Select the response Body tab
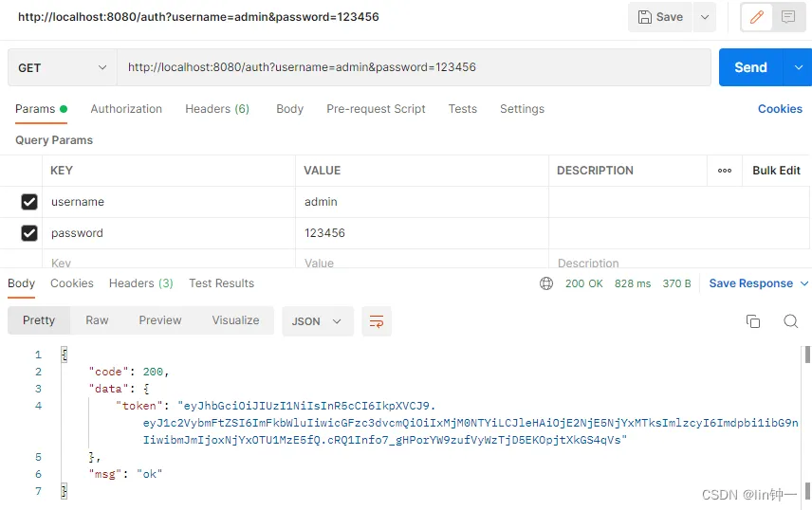This screenshot has width=812, height=510. point(21,283)
